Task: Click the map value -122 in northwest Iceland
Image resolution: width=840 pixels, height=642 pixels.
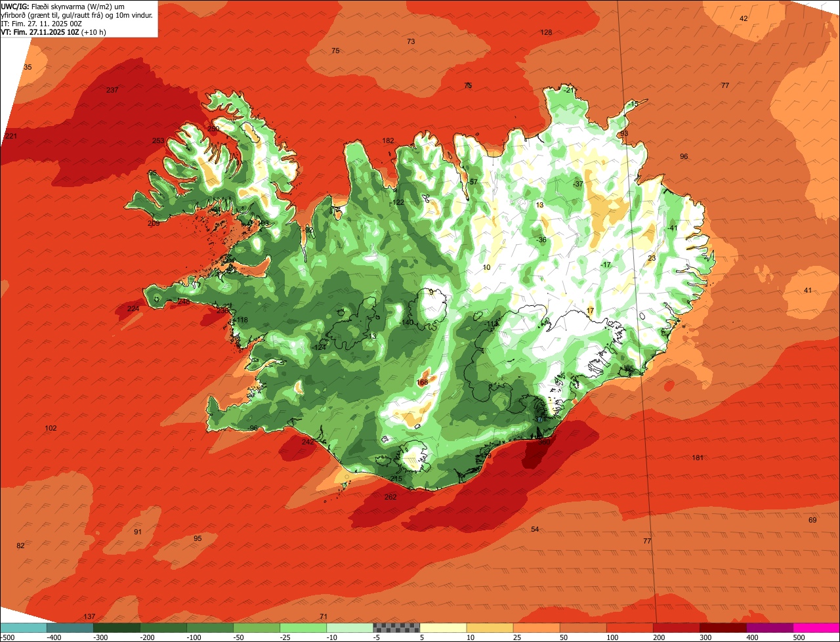Action: pos(398,202)
